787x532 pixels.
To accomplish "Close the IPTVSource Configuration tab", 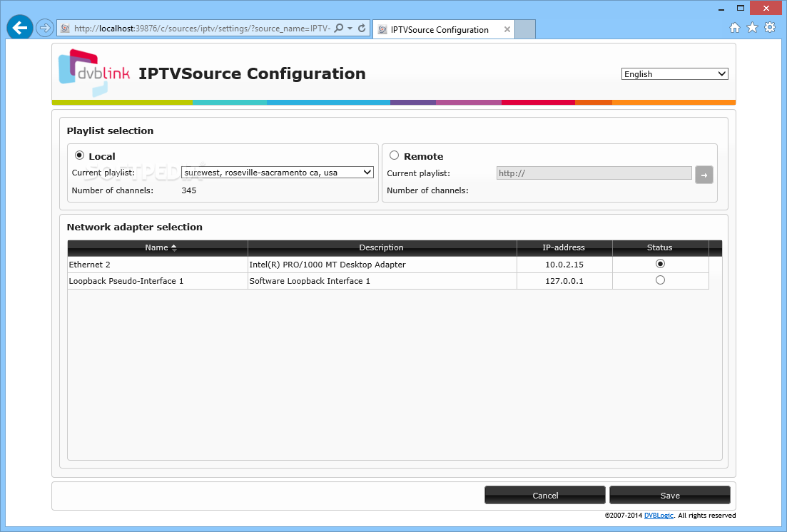I will [507, 30].
